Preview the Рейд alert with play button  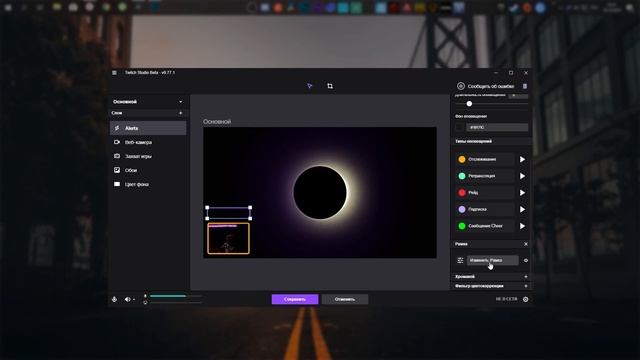point(522,193)
